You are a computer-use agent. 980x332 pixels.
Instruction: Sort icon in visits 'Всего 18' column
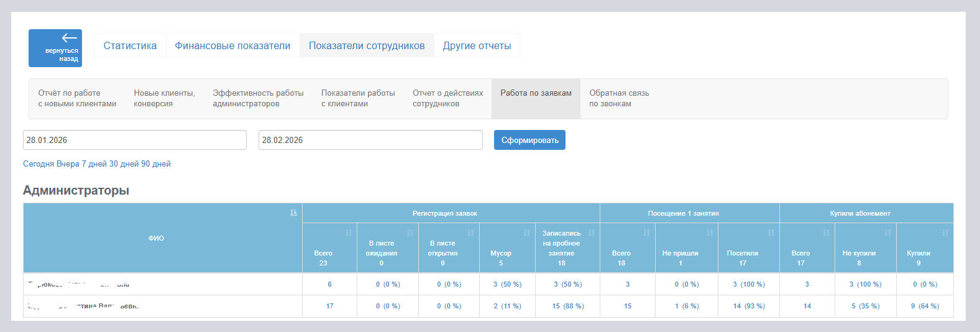coord(647,233)
